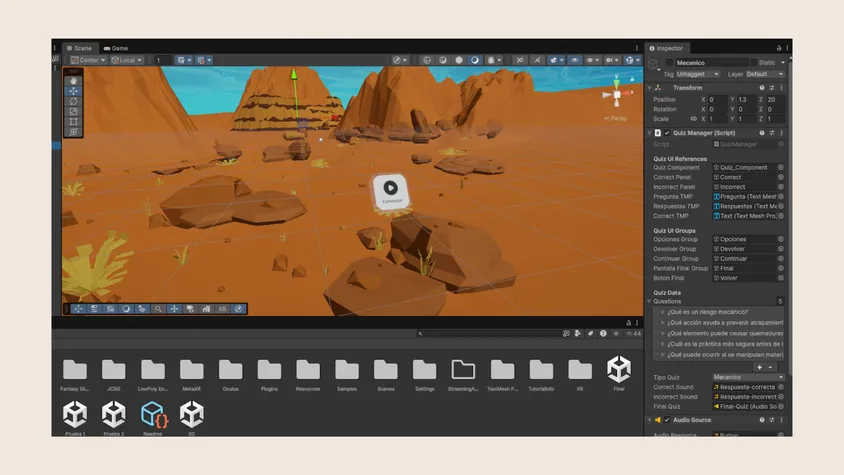844x475 pixels.
Task: Open the Local handle rotation dropdown
Action: (126, 60)
